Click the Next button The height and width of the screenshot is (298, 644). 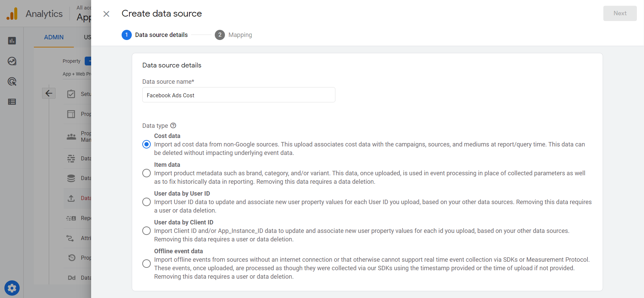(620, 13)
